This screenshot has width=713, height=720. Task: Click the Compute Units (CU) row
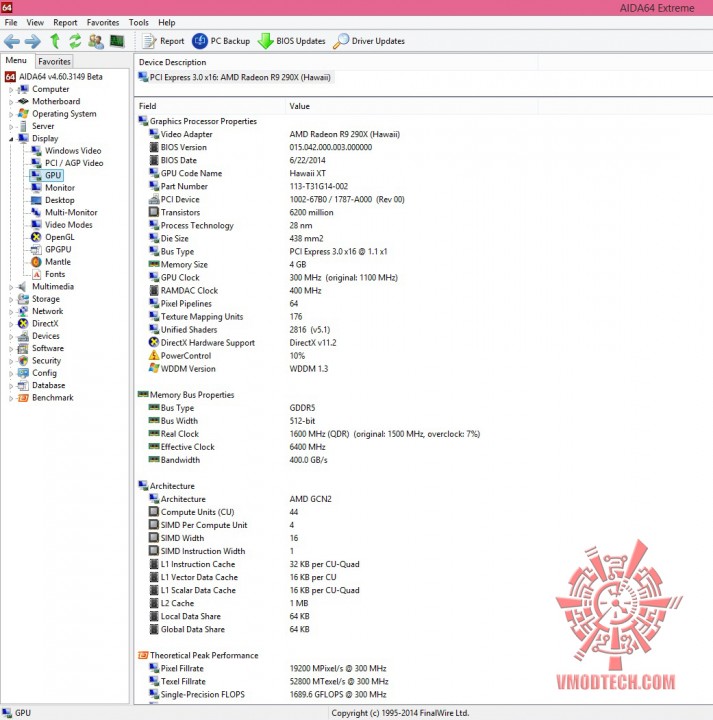pos(223,512)
